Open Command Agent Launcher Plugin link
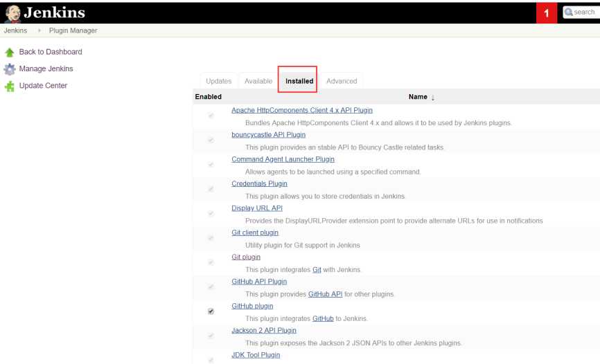The width and height of the screenshot is (600, 364). [x=283, y=159]
